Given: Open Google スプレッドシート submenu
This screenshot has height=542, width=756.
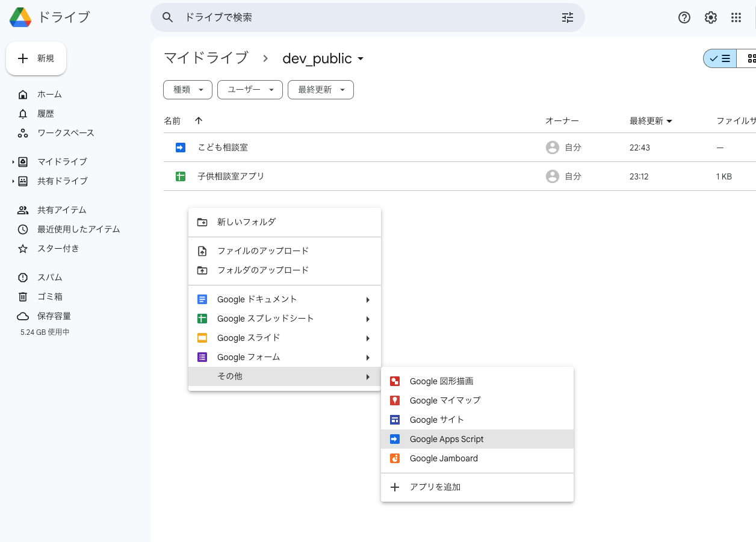Looking at the screenshot, I should click(266, 318).
